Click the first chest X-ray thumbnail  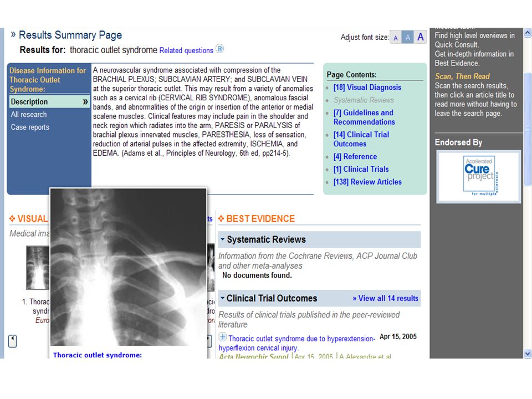pos(38,268)
